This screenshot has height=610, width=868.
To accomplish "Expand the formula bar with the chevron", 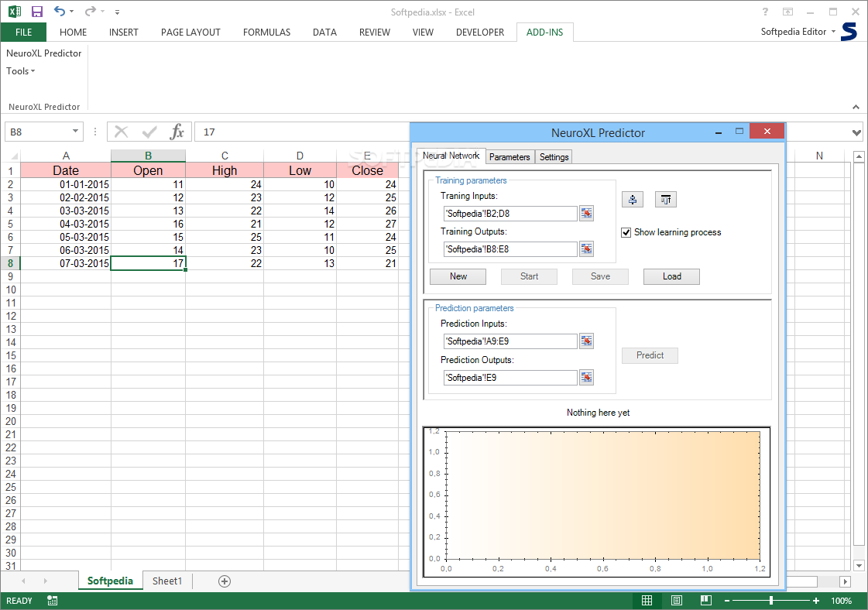I will pyautogui.click(x=856, y=132).
